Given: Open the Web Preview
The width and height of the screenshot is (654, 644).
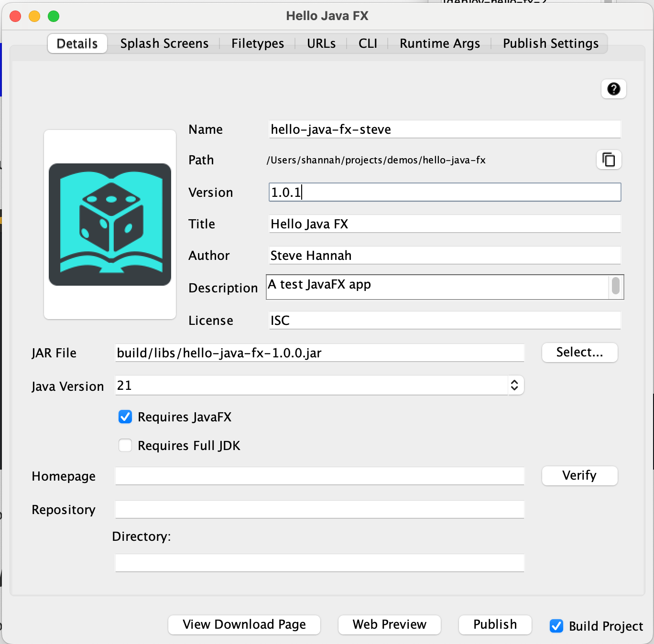Looking at the screenshot, I should [390, 625].
